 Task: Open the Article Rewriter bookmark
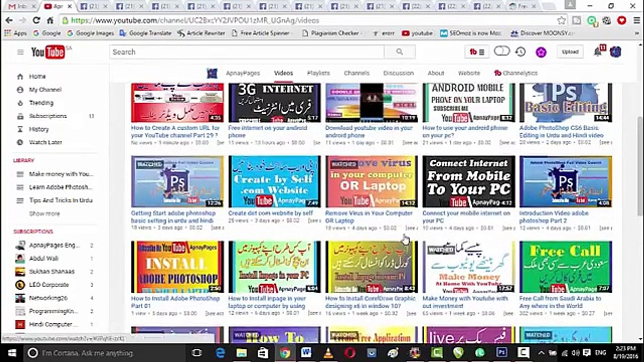[201, 33]
